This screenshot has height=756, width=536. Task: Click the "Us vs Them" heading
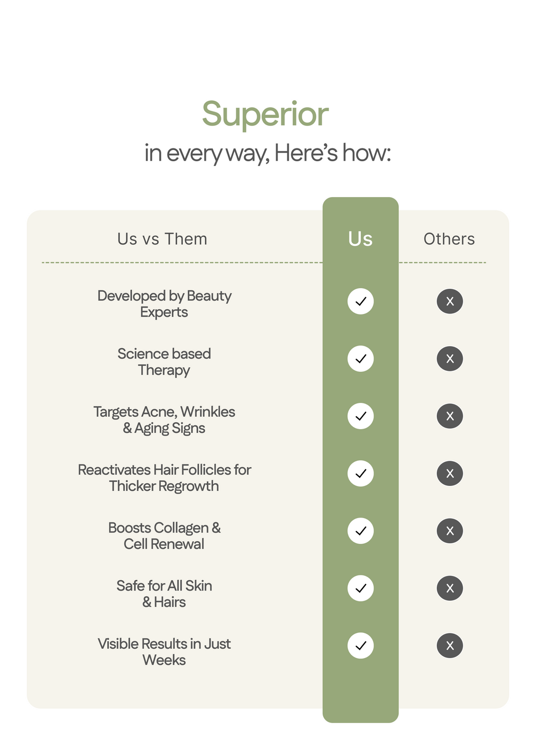point(162,239)
